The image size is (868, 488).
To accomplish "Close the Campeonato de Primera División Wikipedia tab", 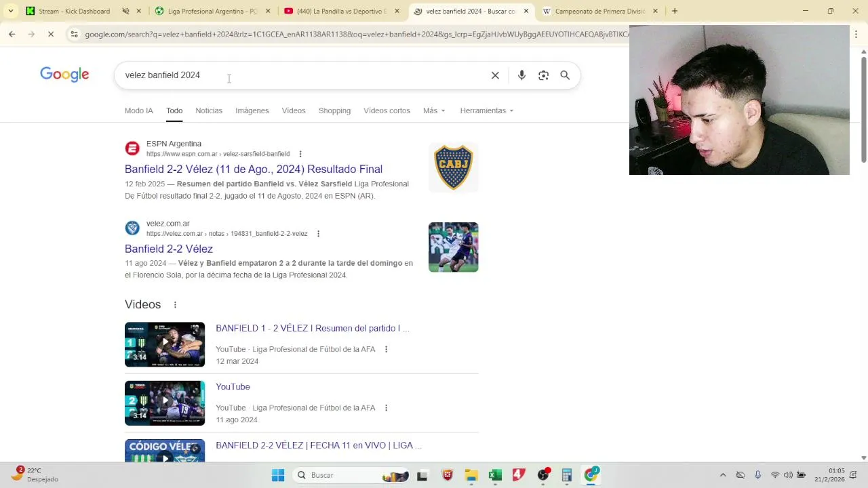I will [655, 11].
